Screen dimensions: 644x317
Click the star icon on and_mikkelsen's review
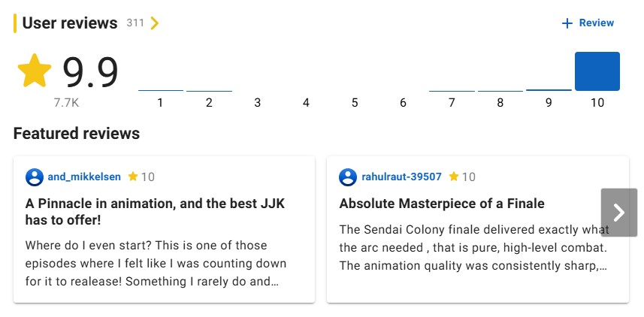[x=133, y=177]
